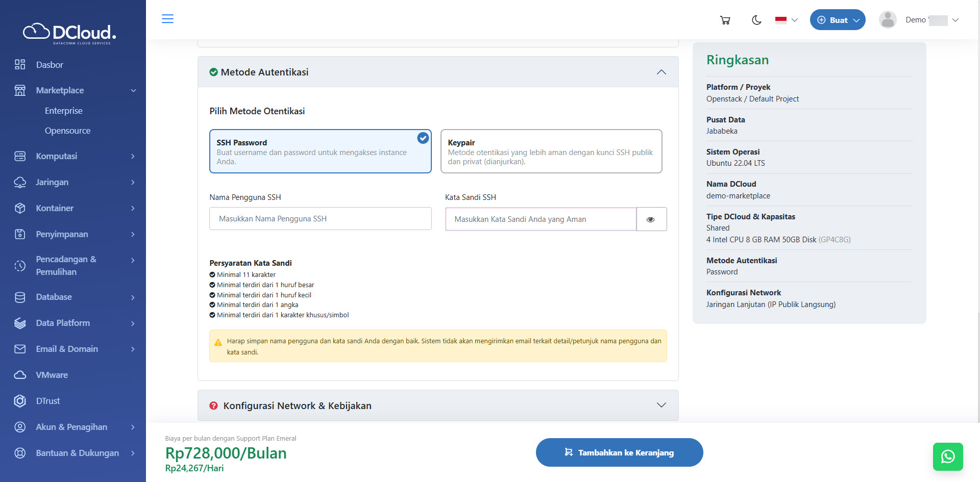Click the DTrust shield icon
980x482 pixels.
pos(20,401)
